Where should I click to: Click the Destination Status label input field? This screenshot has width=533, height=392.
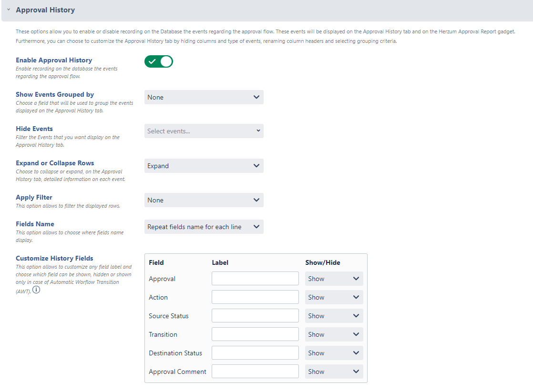click(255, 353)
